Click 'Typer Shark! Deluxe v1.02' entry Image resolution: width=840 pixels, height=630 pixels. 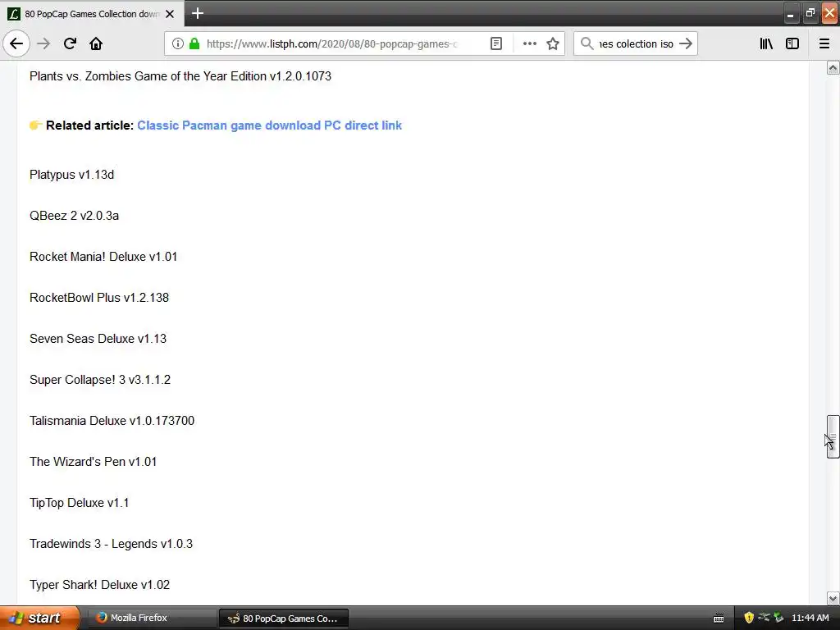pos(99,585)
